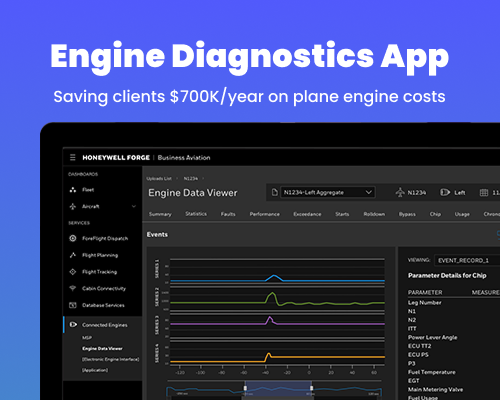Open Flight Tracking service
500x400 pixels.
coord(99,272)
